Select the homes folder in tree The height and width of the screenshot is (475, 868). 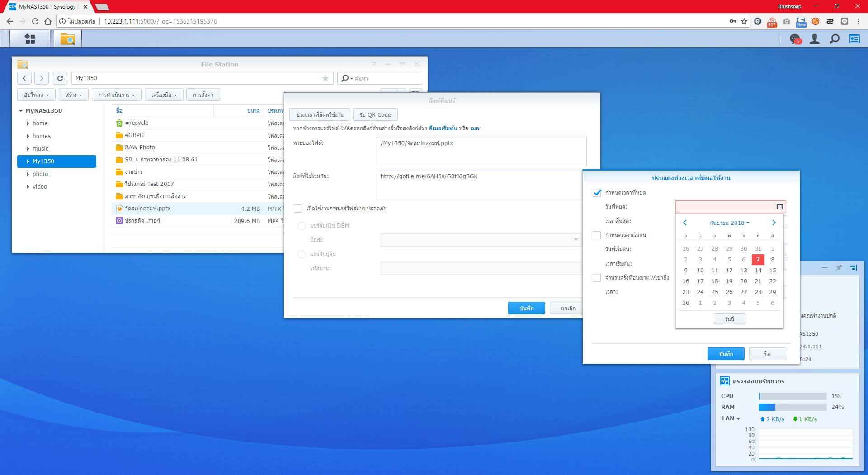pyautogui.click(x=42, y=136)
